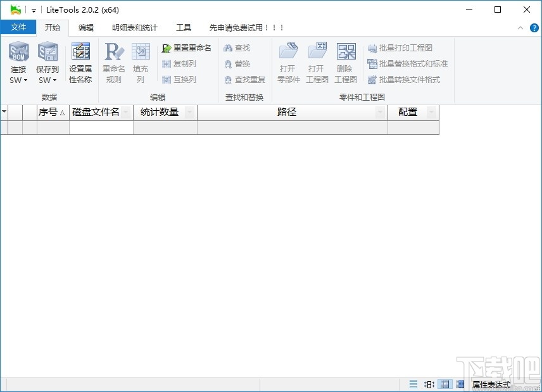Collapse the ribbon with the chevron arrow
The width and height of the screenshot is (542, 392).
[519, 27]
